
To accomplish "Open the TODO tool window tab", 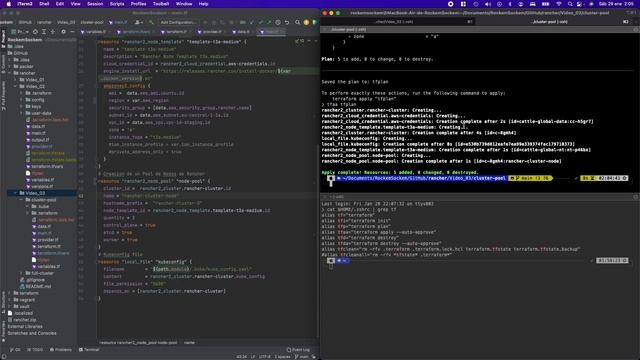I will (x=35, y=349).
